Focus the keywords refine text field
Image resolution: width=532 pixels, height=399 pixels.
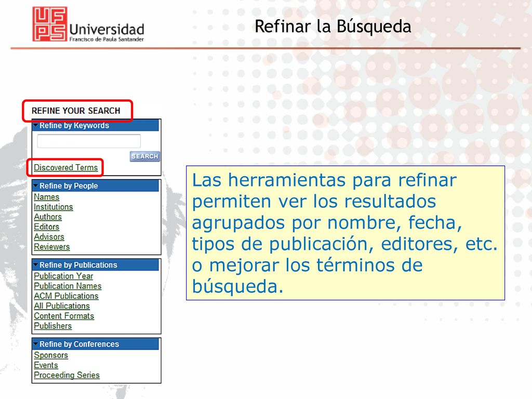pos(89,141)
